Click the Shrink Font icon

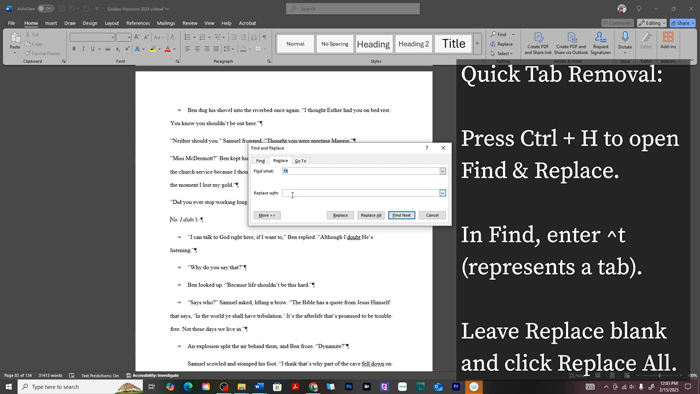pos(146,37)
